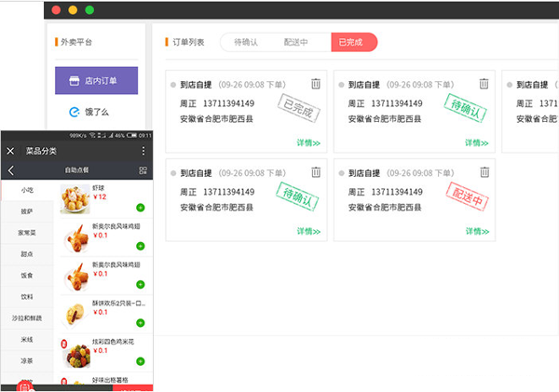This screenshot has height=392, width=559.
Task: Switch layout with grid icon beside 自助点餐
Action: tap(143, 170)
